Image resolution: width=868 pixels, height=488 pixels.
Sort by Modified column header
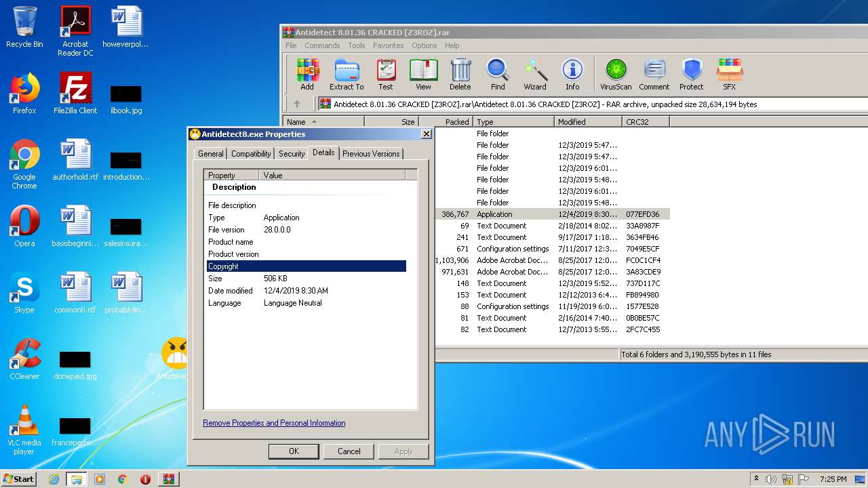pyautogui.click(x=588, y=122)
